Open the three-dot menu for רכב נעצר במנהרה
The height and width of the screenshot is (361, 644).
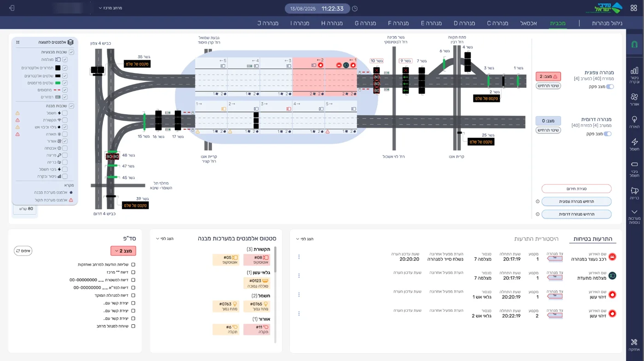(x=299, y=257)
